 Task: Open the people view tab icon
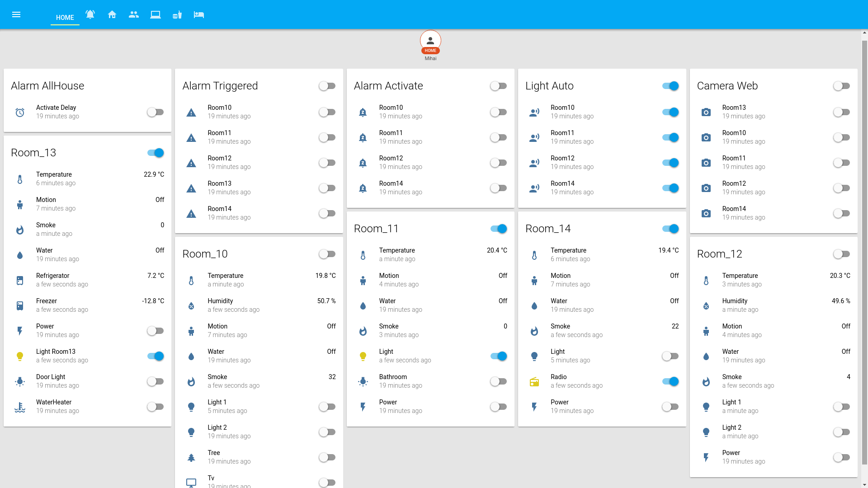[133, 14]
